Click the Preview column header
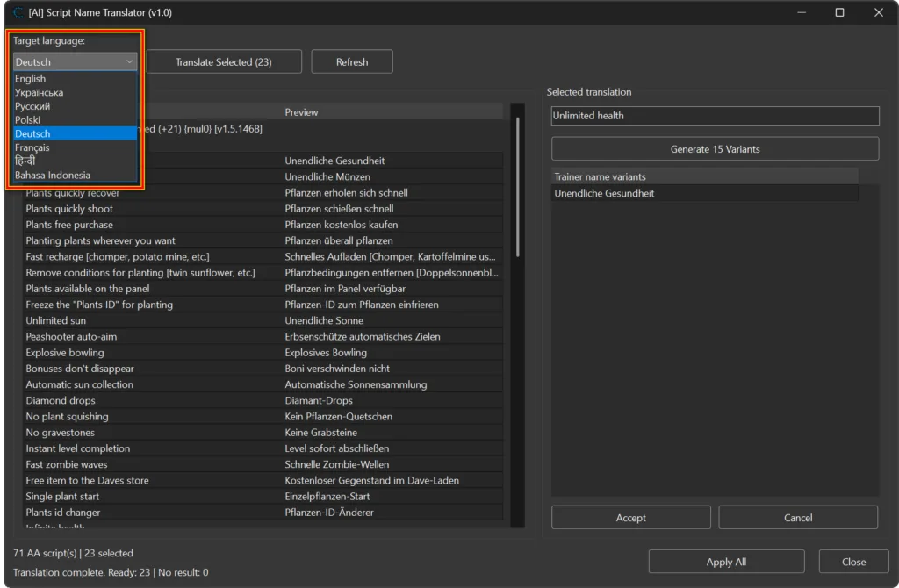This screenshot has width=899, height=588. 392,112
